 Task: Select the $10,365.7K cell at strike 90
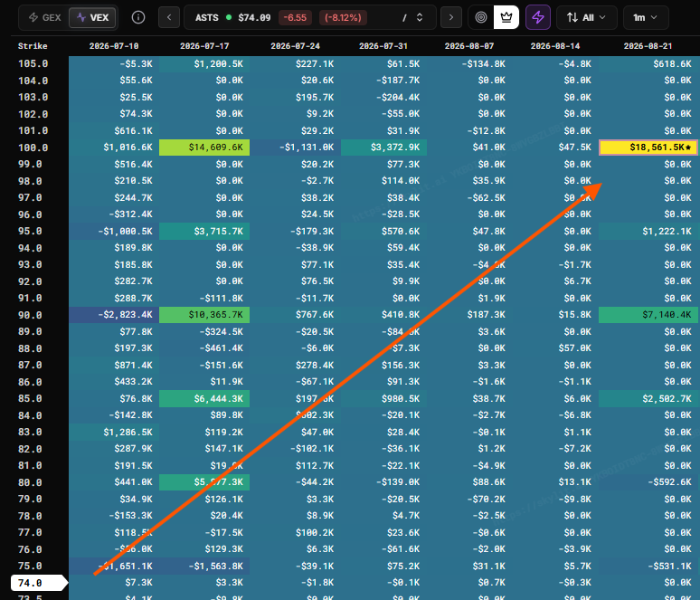point(204,315)
